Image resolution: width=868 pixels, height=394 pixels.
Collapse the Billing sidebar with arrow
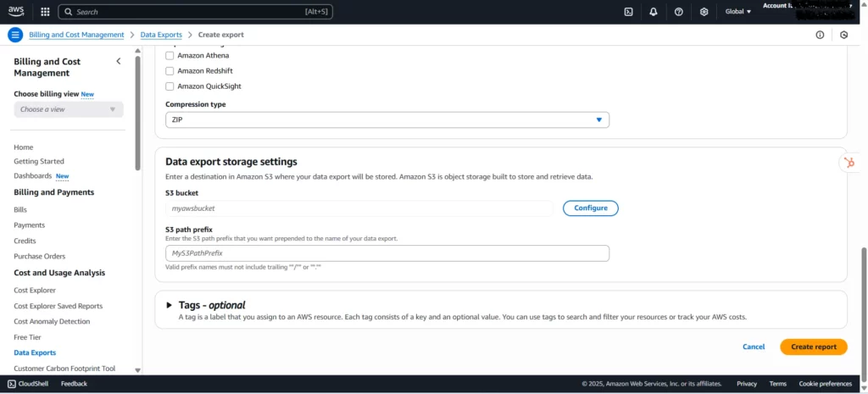118,61
